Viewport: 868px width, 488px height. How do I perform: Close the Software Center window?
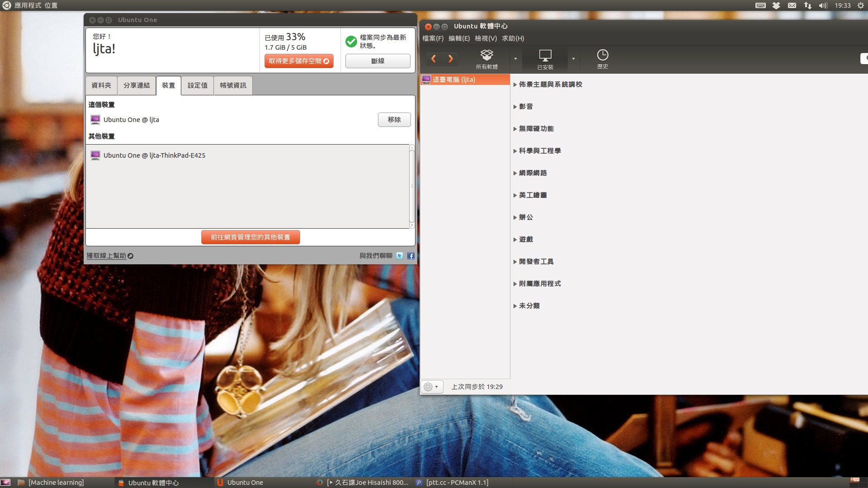(428, 27)
